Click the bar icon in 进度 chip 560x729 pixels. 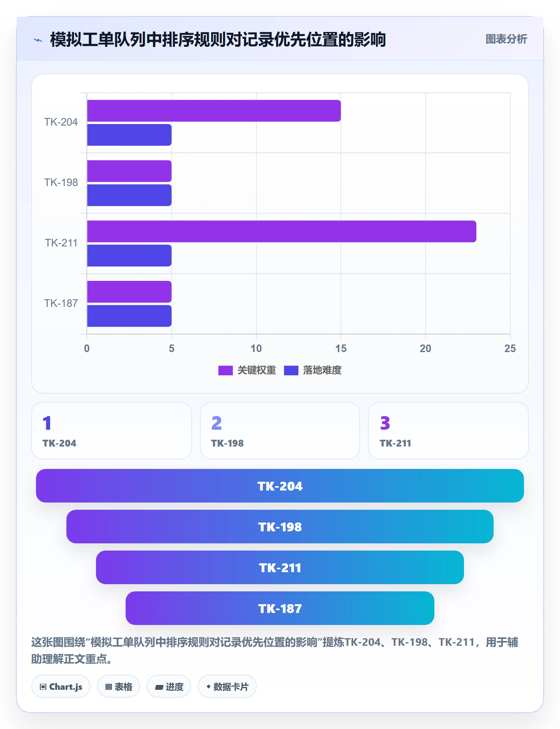tap(159, 687)
